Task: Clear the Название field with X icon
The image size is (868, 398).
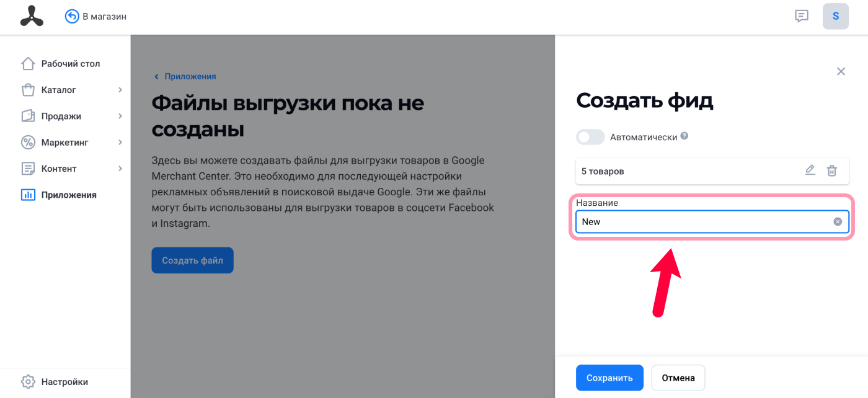Action: 838,221
